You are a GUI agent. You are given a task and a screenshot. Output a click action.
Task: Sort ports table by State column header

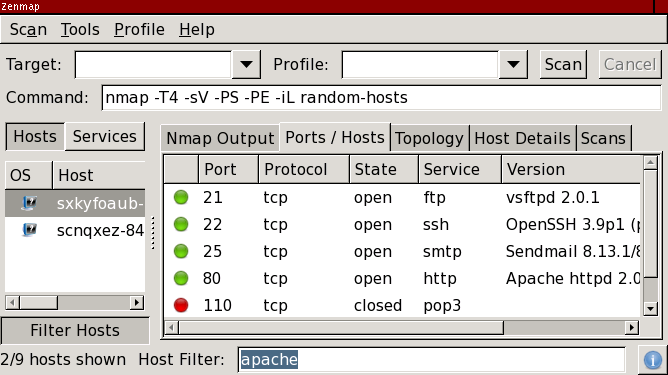click(x=384, y=169)
